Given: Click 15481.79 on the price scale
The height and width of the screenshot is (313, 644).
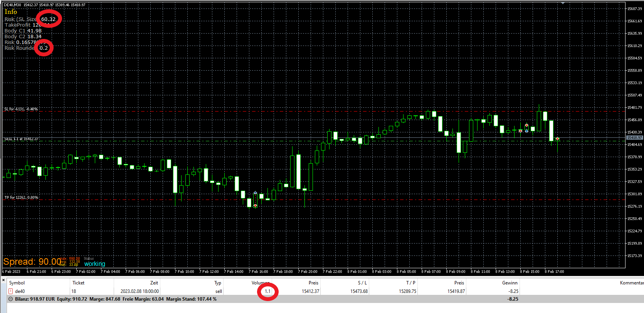Looking at the screenshot, I should coord(634,108).
